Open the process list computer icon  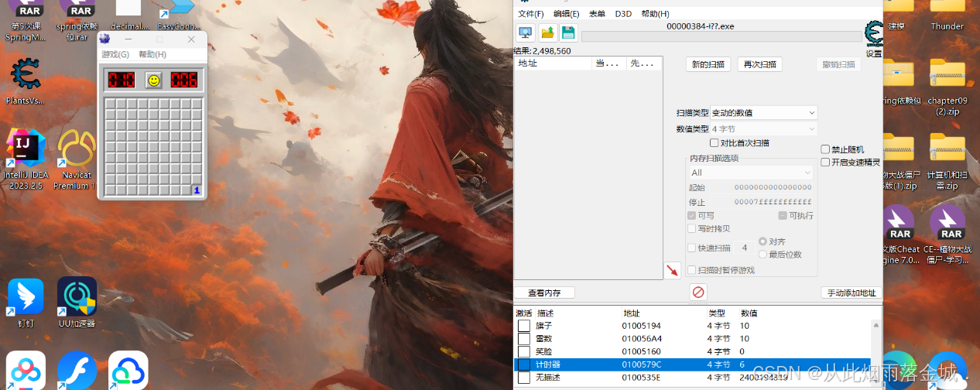click(x=526, y=32)
